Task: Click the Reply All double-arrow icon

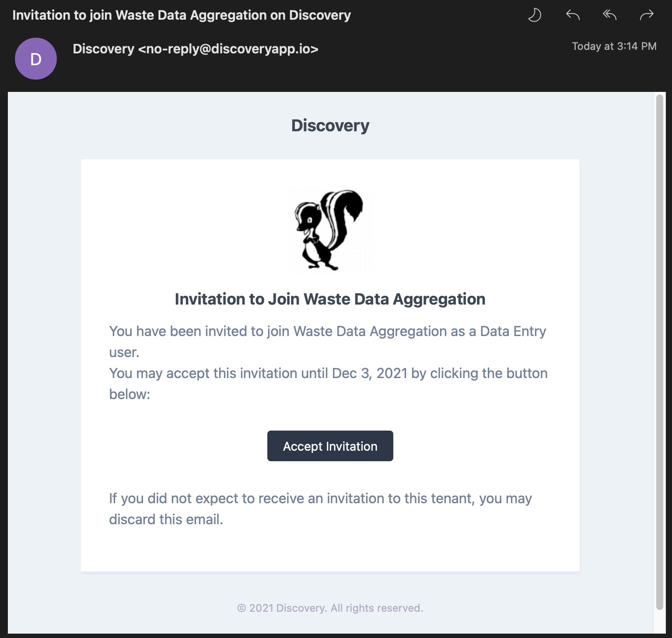Action: tap(609, 15)
